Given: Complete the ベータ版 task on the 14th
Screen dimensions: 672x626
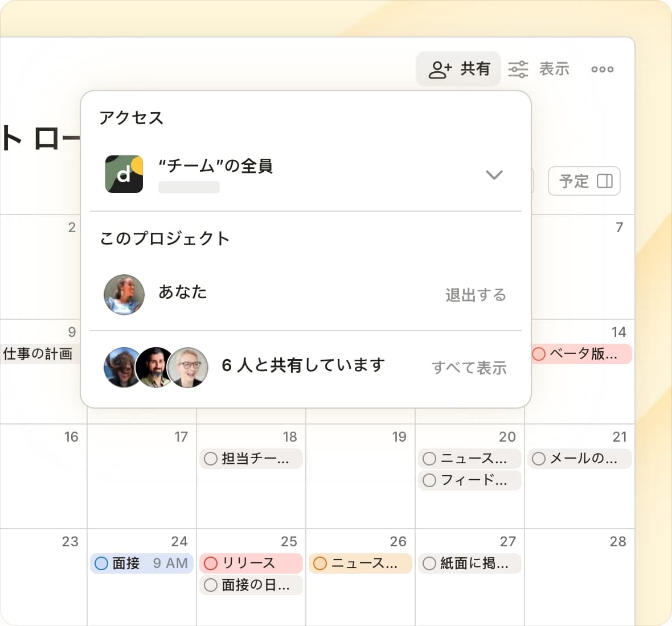Looking at the screenshot, I should pyautogui.click(x=539, y=354).
